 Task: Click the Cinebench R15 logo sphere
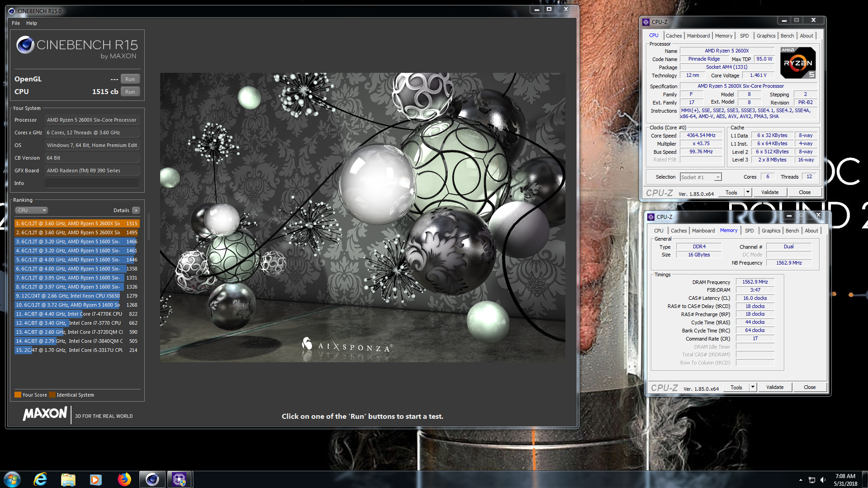tap(25, 45)
